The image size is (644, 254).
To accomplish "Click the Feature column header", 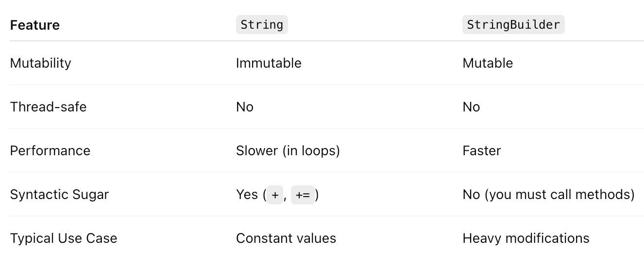I will [x=35, y=25].
